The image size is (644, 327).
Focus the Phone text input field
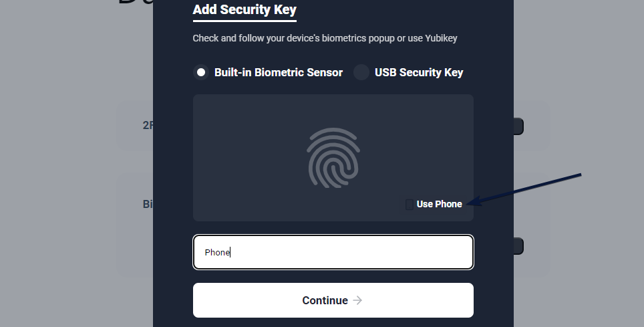pyautogui.click(x=333, y=252)
